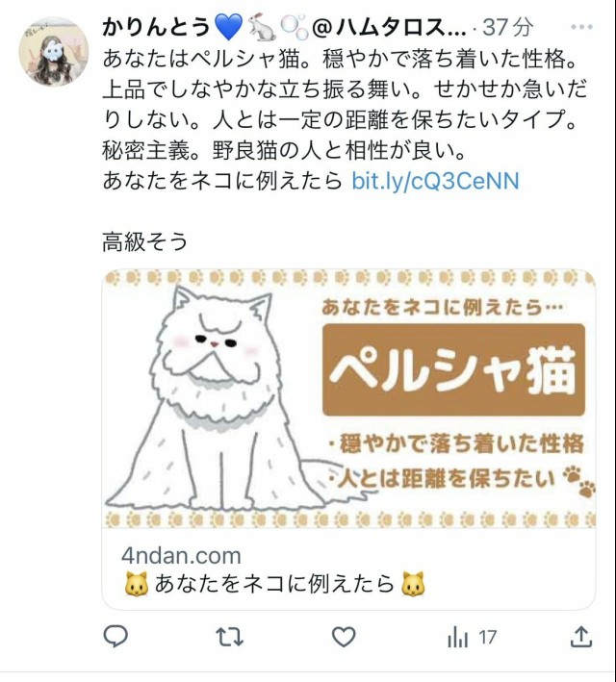The height and width of the screenshot is (682, 616).
Task: Open the user's profile avatar
Action: click(x=54, y=52)
